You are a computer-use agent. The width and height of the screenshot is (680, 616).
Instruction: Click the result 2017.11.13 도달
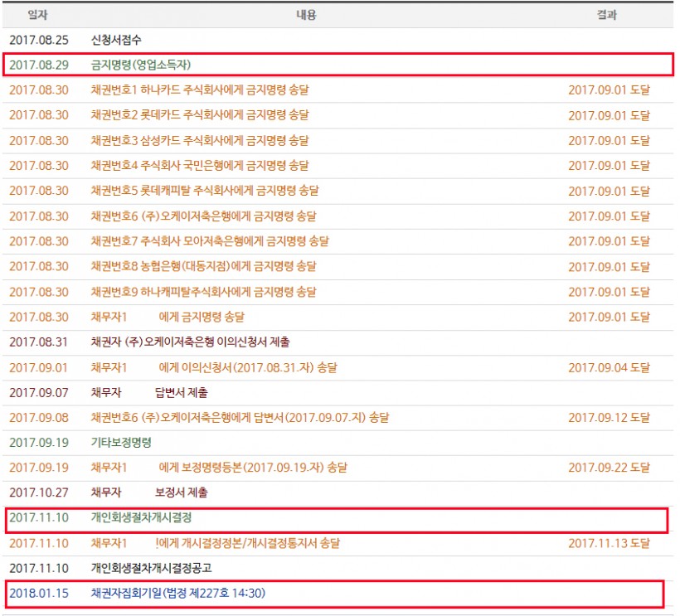[x=609, y=543]
